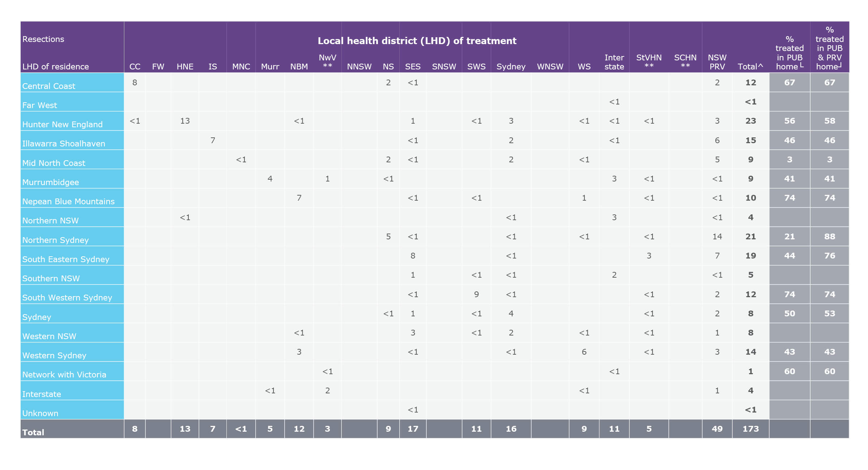Viewport: 868px width, 470px height.
Task: Click the HNE column header
Action: [x=185, y=67]
